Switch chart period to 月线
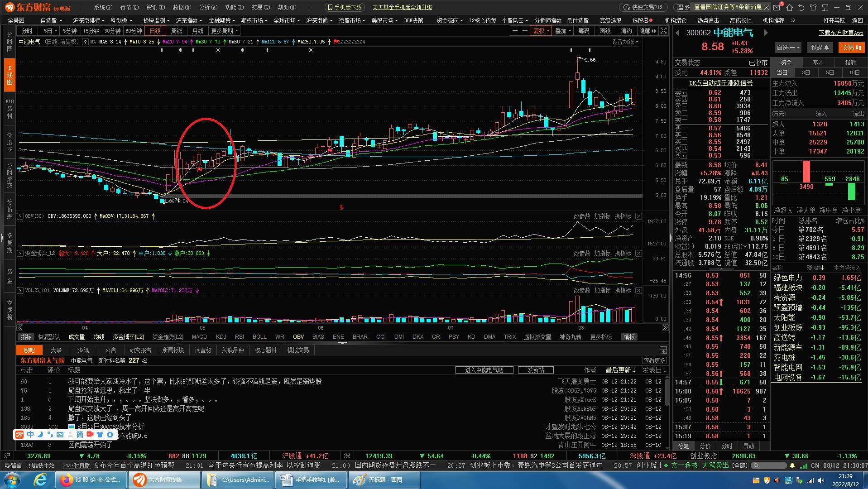 [x=197, y=31]
